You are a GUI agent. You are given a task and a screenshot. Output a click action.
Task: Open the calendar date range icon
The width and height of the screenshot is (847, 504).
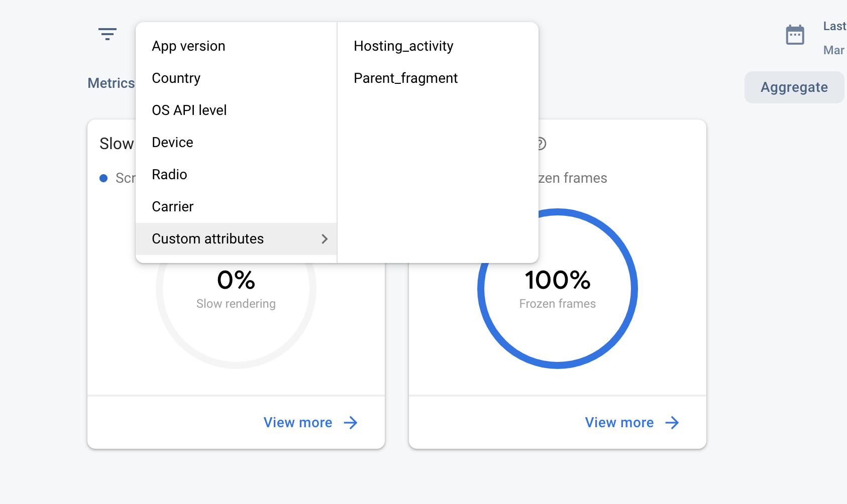click(795, 35)
